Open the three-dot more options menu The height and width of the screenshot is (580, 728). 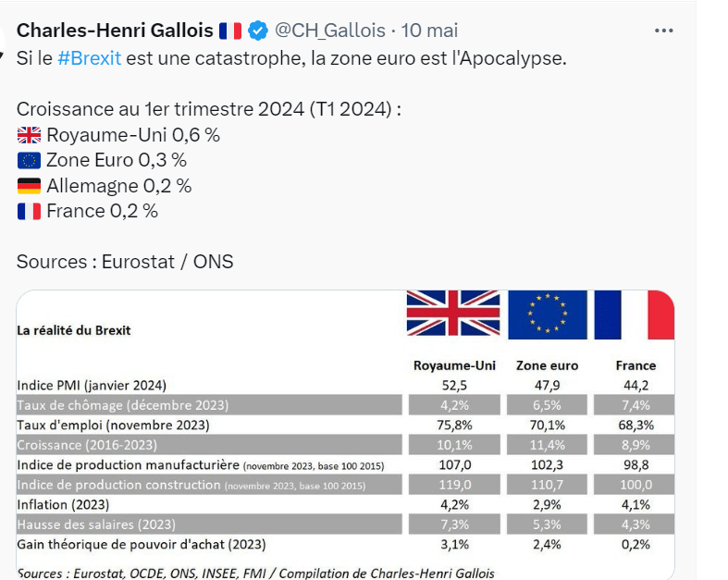click(663, 31)
